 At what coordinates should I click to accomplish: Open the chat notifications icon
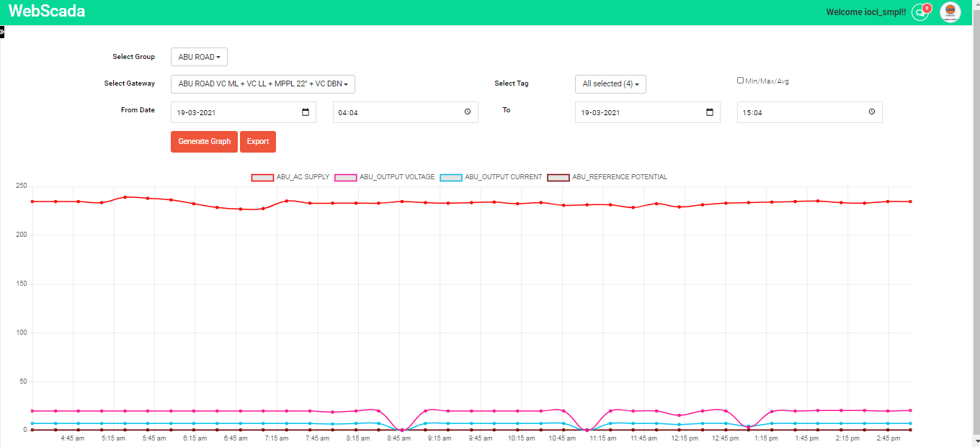pos(920,12)
